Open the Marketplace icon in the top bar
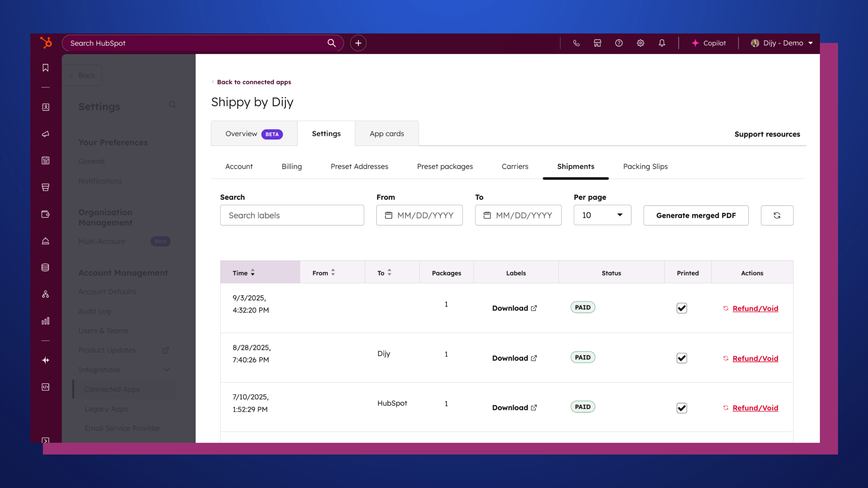The width and height of the screenshot is (868, 488). [597, 43]
